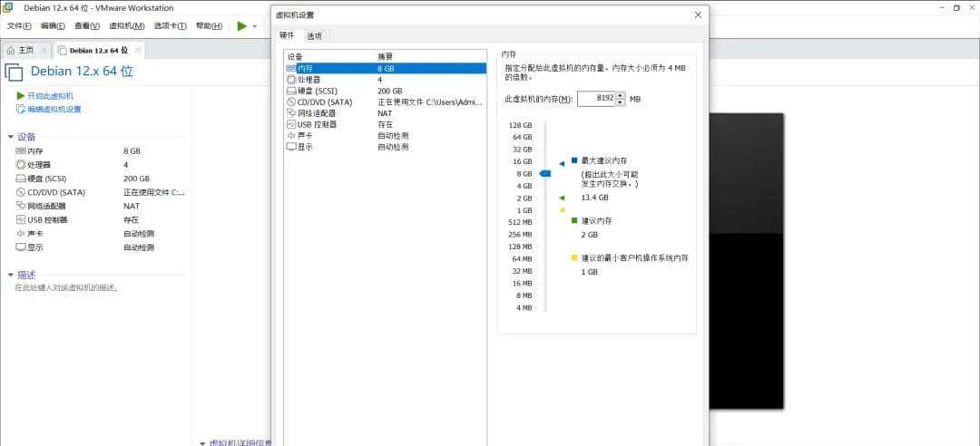Click CD/DVD icon in main window device list
Image resolution: width=980 pixels, height=446 pixels.
click(21, 192)
